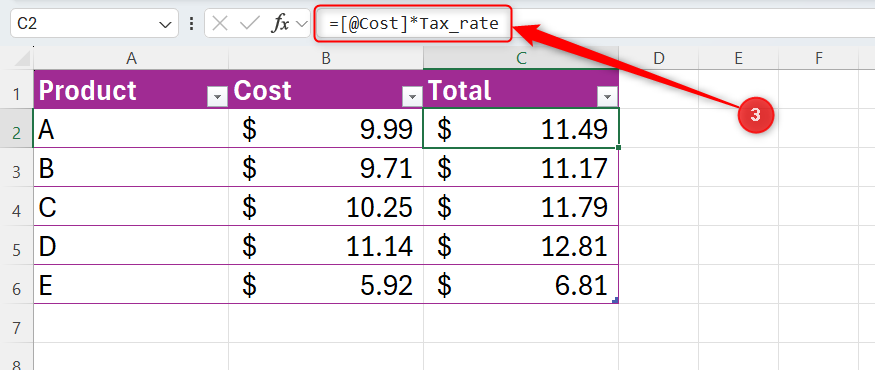
Task: Select cell containing product E
Action: click(131, 285)
